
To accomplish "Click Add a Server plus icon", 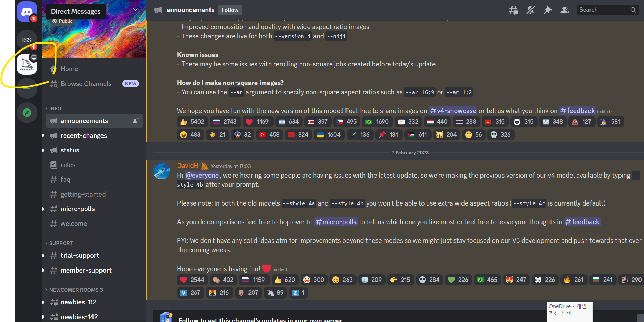I will 27,89.
